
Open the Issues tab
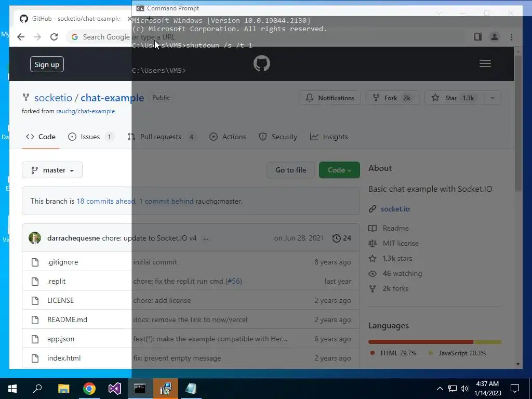(x=90, y=137)
